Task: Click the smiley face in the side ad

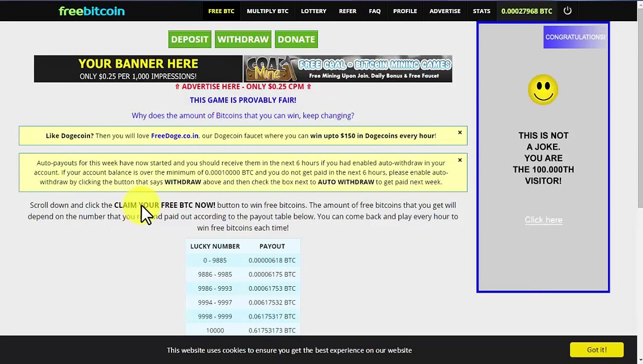Action: click(543, 90)
